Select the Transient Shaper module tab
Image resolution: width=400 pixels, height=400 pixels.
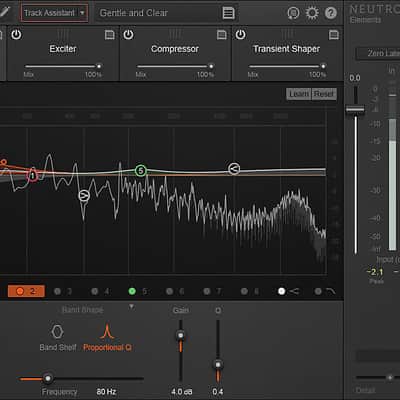pyautogui.click(x=287, y=49)
